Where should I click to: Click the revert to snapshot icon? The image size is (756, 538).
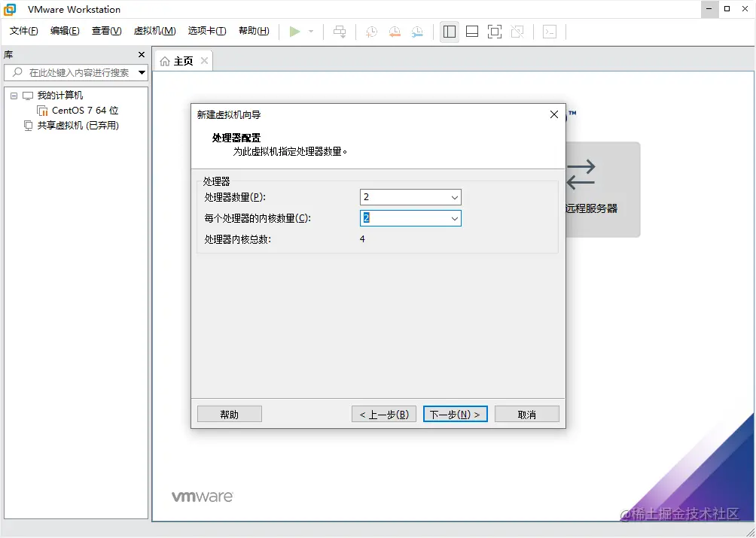tap(395, 32)
